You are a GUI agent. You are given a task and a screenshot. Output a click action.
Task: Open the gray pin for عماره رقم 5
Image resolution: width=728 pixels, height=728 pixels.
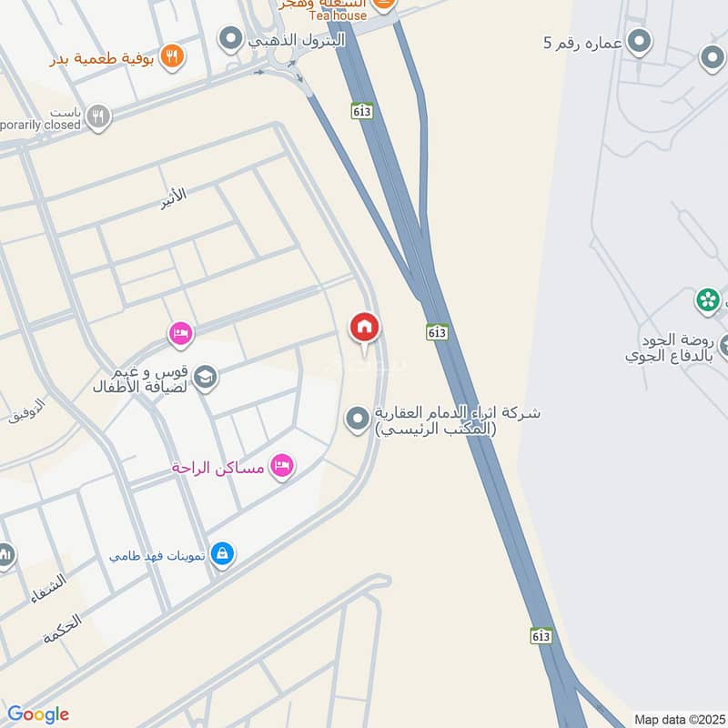[x=640, y=42]
